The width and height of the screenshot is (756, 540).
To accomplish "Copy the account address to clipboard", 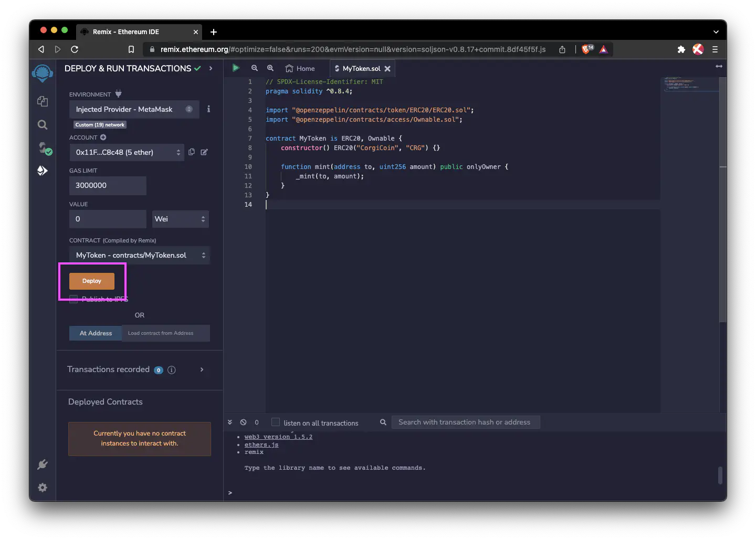I will pyautogui.click(x=192, y=152).
